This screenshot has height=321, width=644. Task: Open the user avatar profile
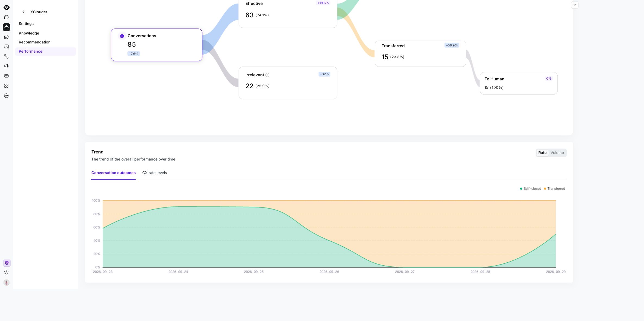pyautogui.click(x=7, y=282)
